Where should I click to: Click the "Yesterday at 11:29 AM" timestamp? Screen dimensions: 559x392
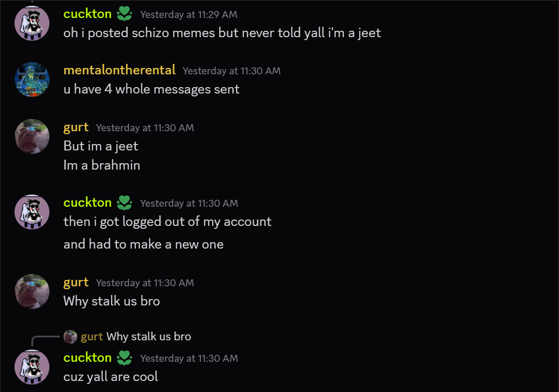[188, 15]
